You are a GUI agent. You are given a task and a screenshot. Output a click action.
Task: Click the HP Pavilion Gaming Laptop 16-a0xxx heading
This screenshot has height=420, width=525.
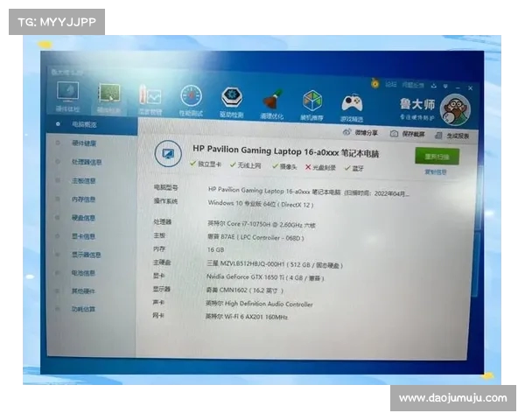pyautogui.click(x=285, y=151)
